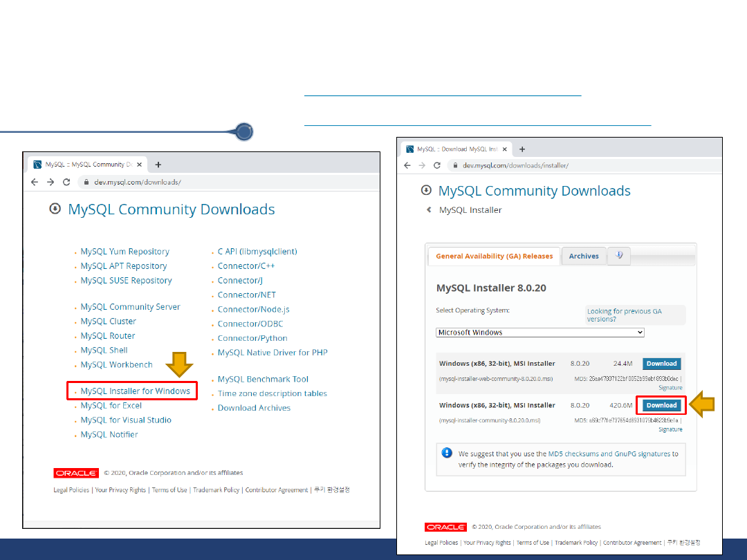Expand the Microsoft Windows operating system dropdown
The width and height of the screenshot is (747, 560).
click(539, 333)
